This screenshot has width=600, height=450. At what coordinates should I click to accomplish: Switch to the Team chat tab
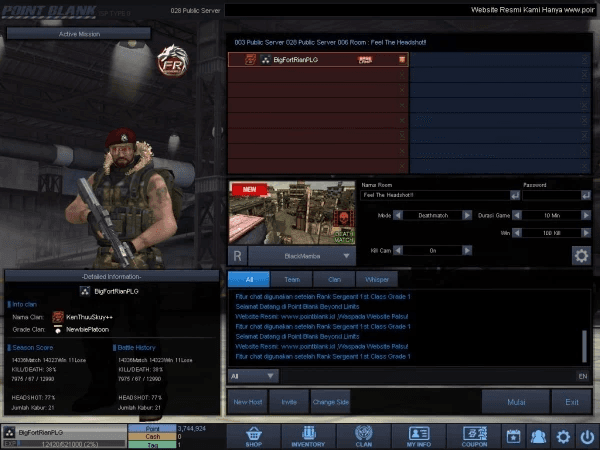292,279
